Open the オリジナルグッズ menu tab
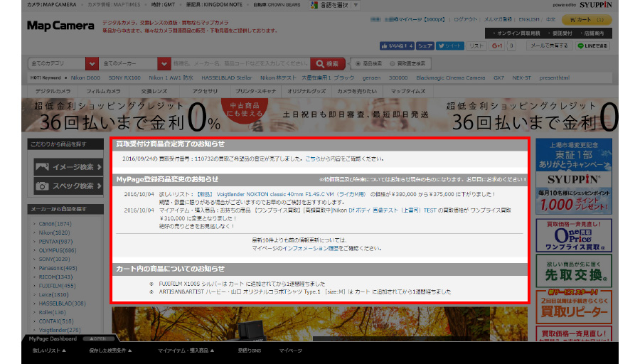The image size is (640, 364). (306, 91)
